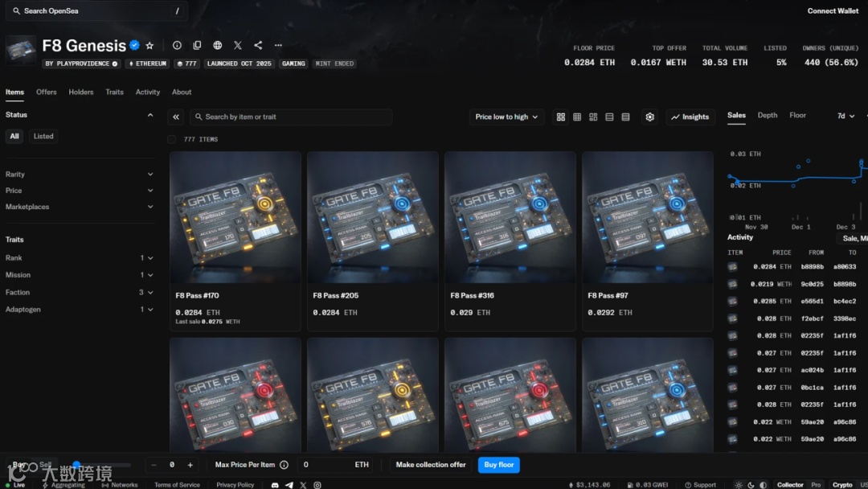Switch to mosaic grid view
This screenshot has width=868, height=489.
593,117
